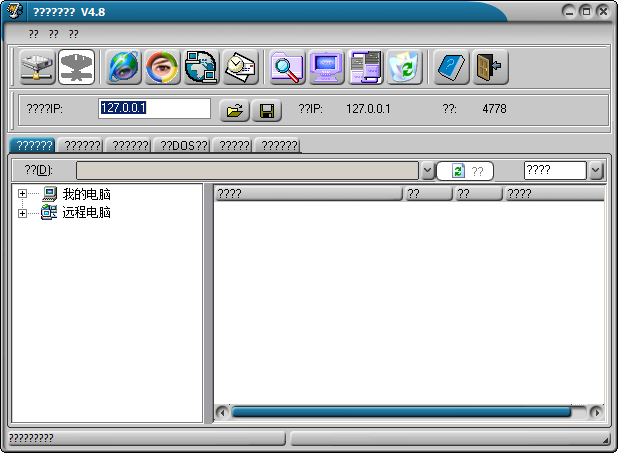Click the green refresh button
The height and width of the screenshot is (453, 618).
click(465, 171)
